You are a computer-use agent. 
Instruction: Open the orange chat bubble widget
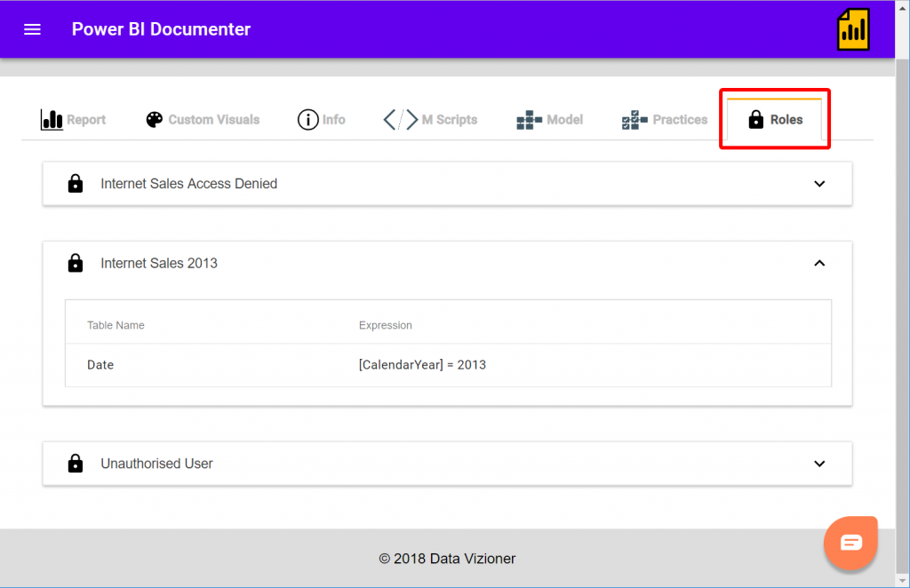coord(850,543)
